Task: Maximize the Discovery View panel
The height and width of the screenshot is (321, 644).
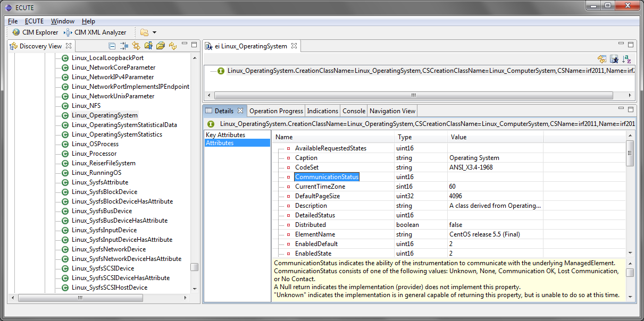Action: tap(194, 45)
